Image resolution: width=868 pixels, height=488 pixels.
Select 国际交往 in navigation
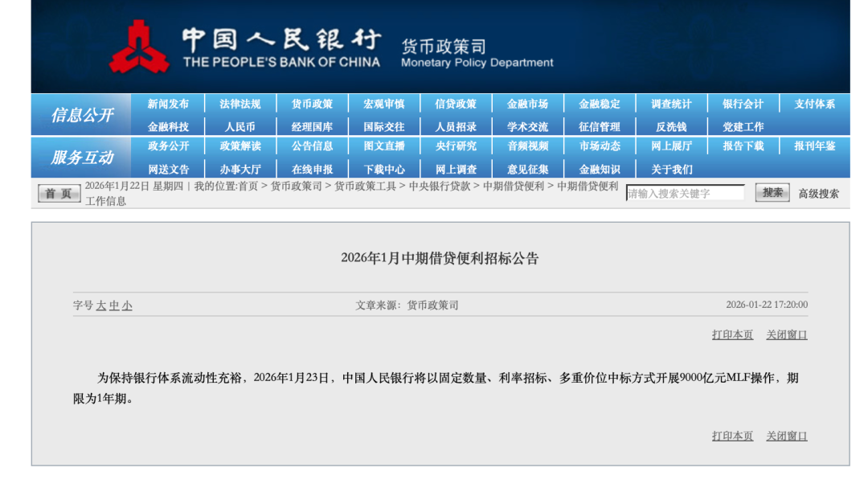384,127
